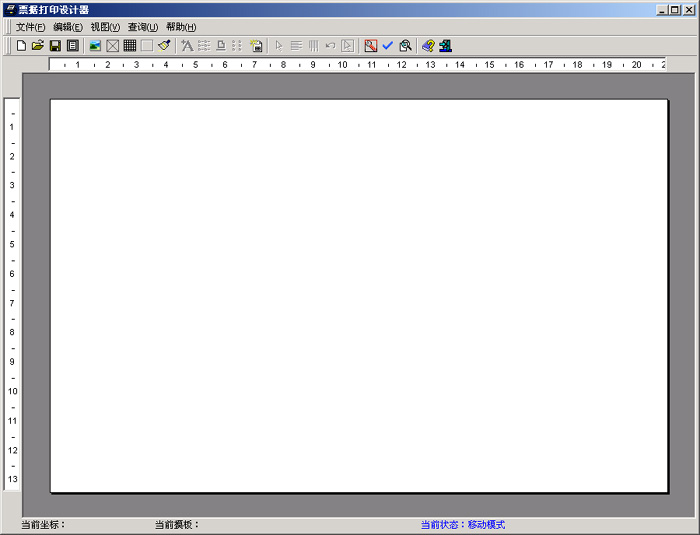Select the empty rectangle tool icon
Viewport: 700px width, 535px height.
coord(147,46)
